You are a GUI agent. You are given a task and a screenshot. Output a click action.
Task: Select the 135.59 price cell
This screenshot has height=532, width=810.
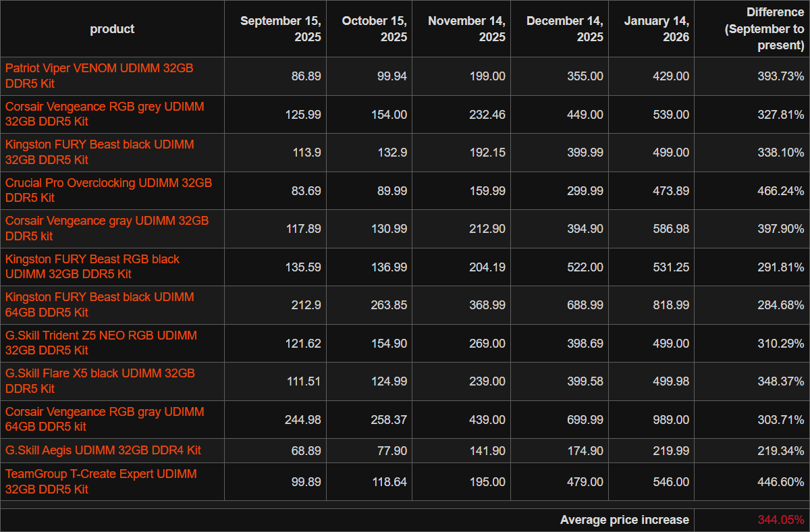click(275, 267)
